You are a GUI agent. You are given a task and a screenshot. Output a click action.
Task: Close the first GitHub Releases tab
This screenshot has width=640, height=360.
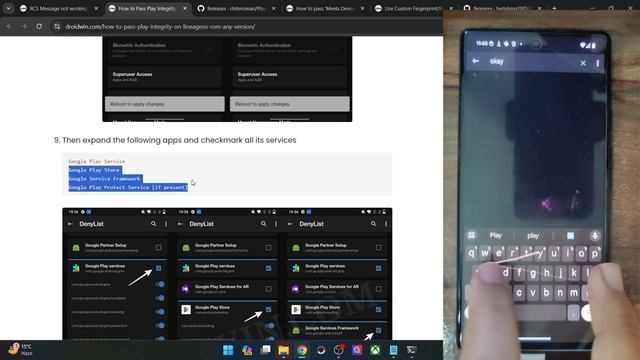click(273, 8)
